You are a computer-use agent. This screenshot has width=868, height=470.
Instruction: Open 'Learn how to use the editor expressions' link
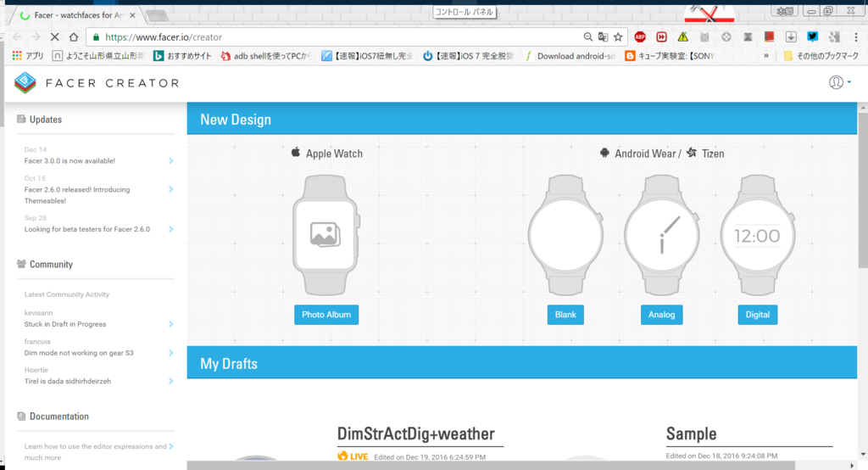95,451
